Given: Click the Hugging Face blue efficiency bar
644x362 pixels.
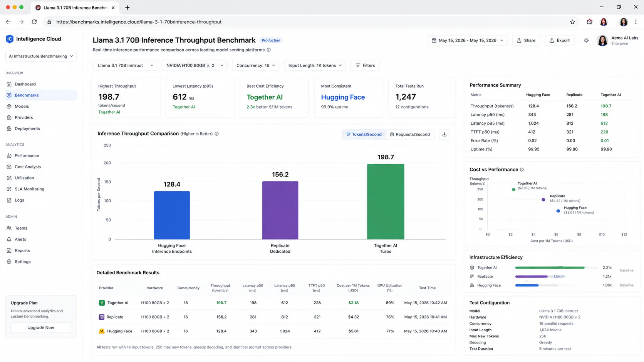Looking at the screenshot, I should click(x=527, y=285).
